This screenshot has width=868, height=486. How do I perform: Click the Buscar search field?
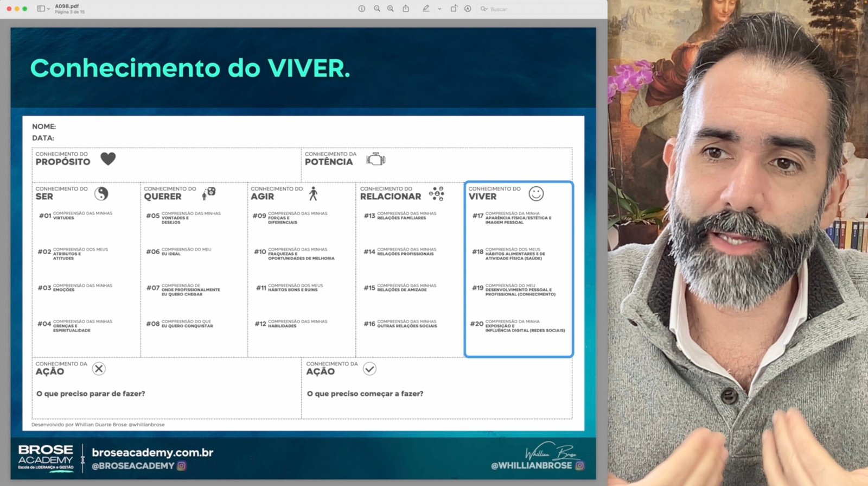pyautogui.click(x=540, y=9)
